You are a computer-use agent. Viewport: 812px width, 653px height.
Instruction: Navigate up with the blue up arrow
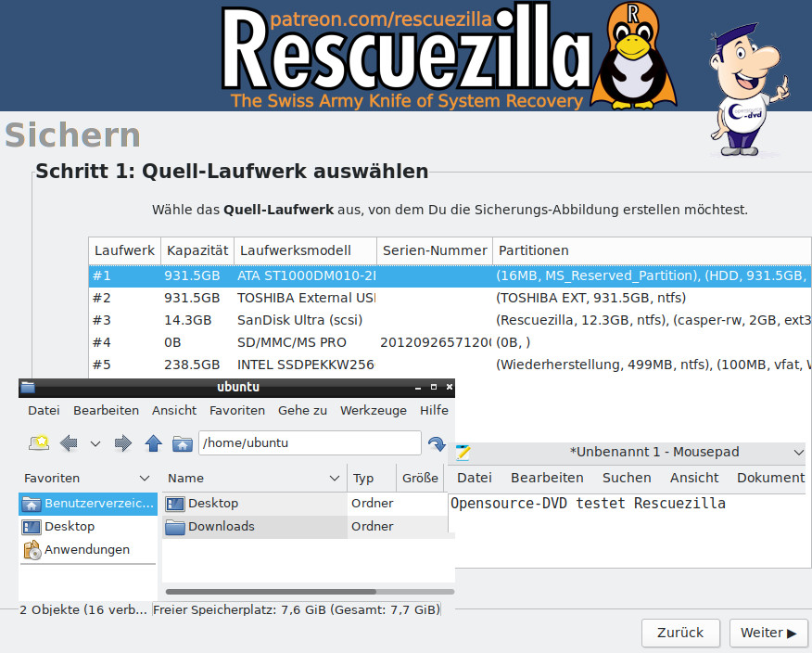(153, 443)
